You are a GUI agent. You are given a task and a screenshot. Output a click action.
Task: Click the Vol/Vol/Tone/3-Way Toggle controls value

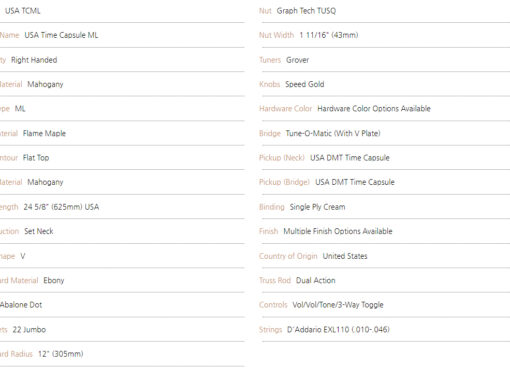pos(338,305)
